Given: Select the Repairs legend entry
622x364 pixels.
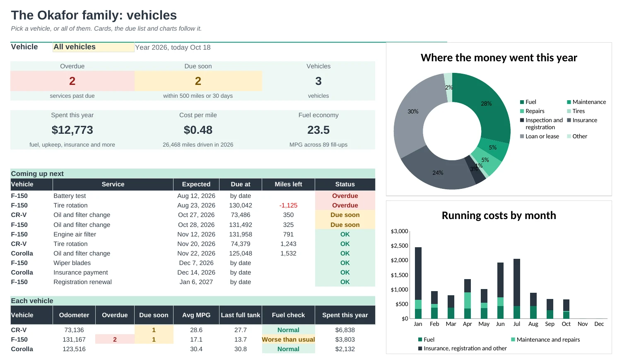Looking at the screenshot, I should pyautogui.click(x=532, y=111).
